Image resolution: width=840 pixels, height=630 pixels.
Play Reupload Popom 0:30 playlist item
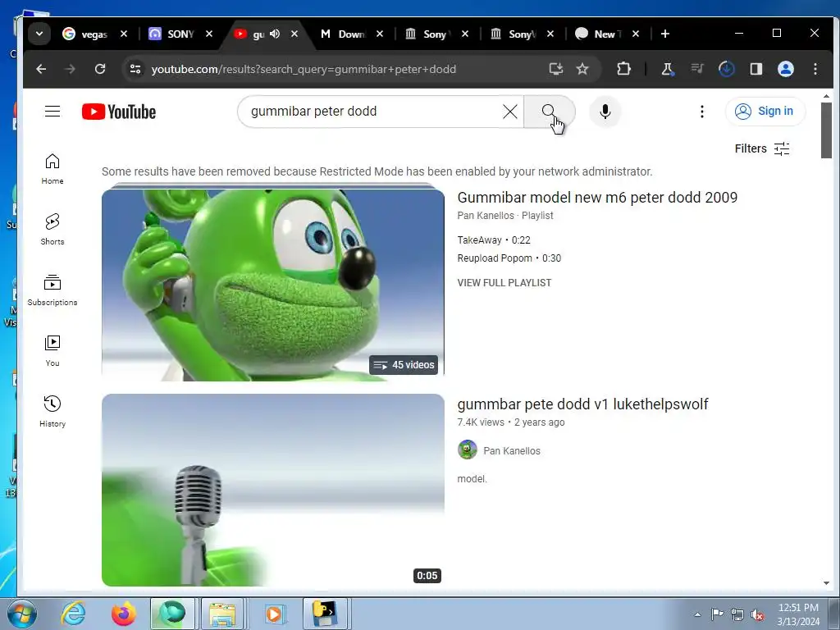point(509,258)
